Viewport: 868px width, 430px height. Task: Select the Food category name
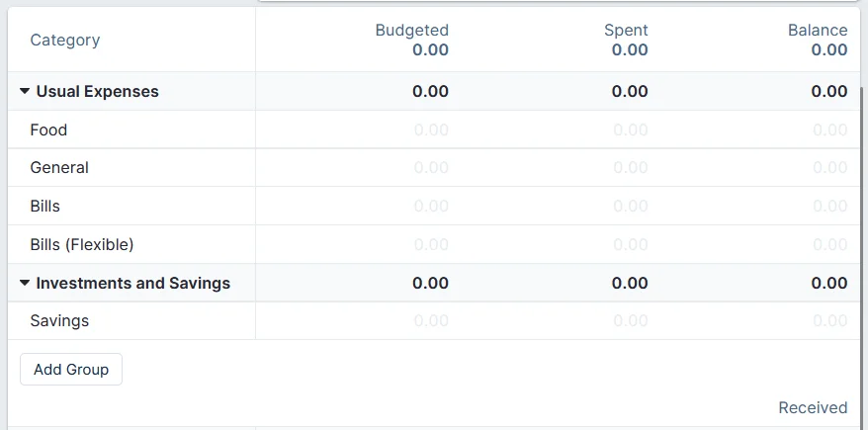48,129
